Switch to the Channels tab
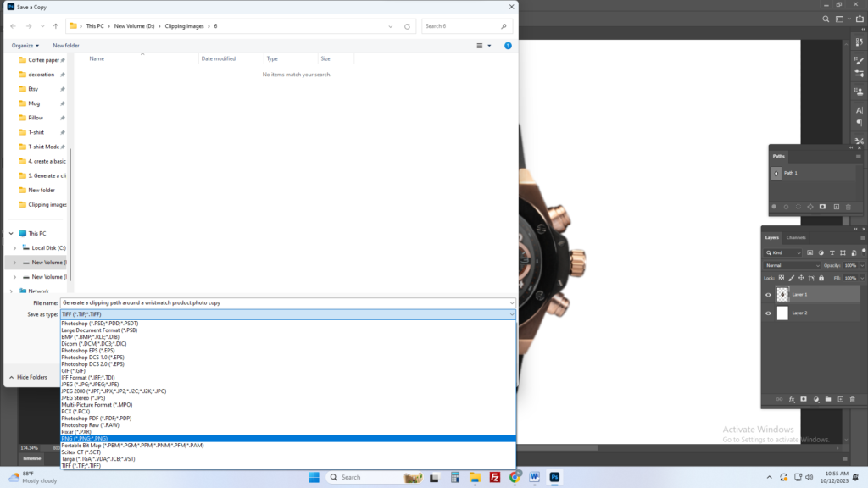 click(x=795, y=237)
